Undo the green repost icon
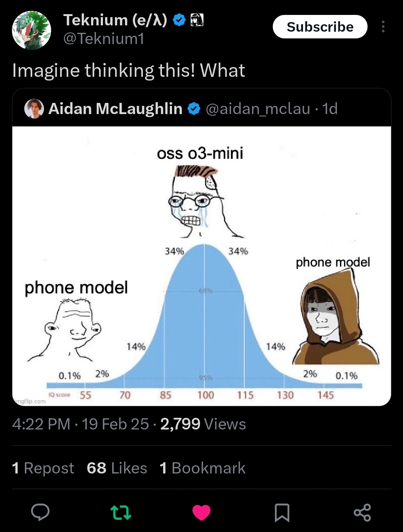The height and width of the screenshot is (532, 403). pyautogui.click(x=121, y=512)
